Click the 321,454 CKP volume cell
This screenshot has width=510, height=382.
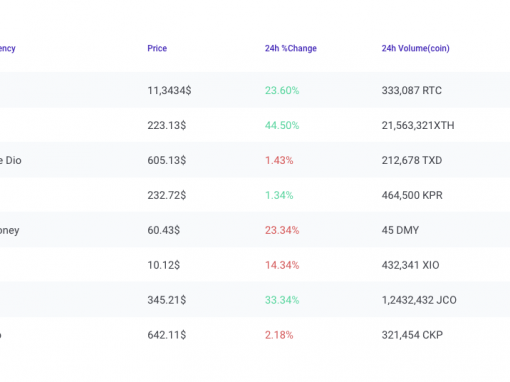coord(412,335)
